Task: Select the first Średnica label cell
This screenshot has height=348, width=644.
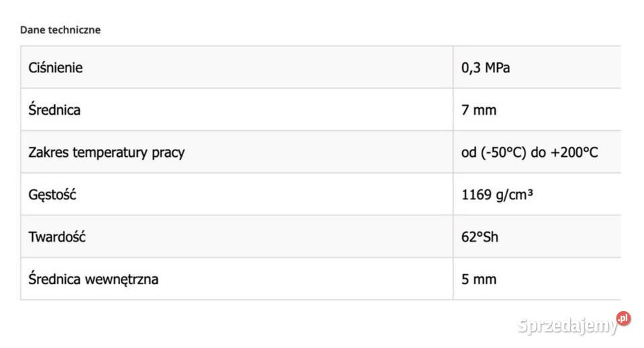Action: (54, 110)
